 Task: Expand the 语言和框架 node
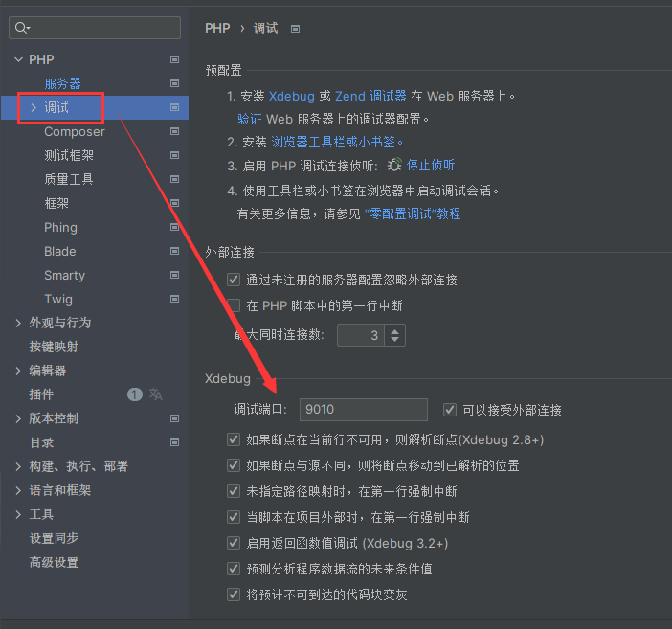point(18,490)
